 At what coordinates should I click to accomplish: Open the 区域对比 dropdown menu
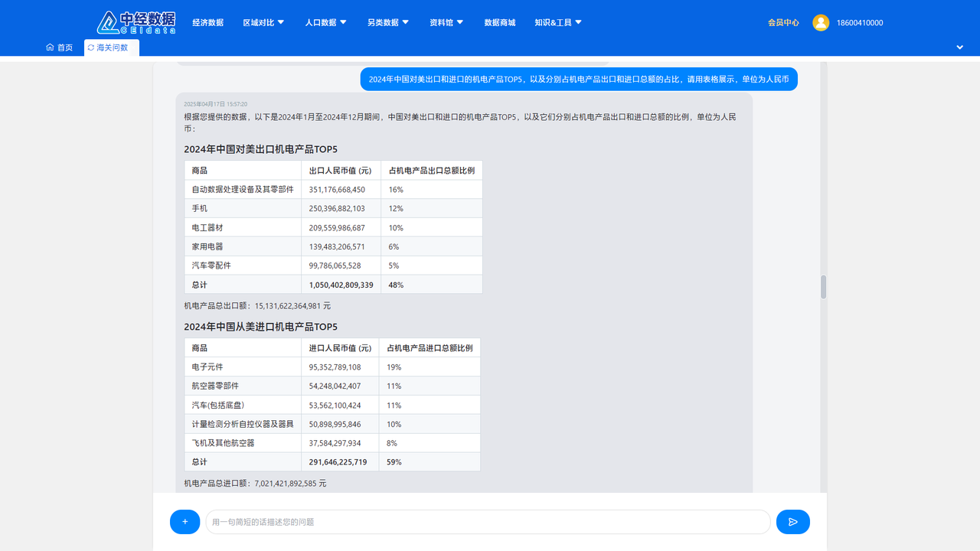tap(263, 23)
